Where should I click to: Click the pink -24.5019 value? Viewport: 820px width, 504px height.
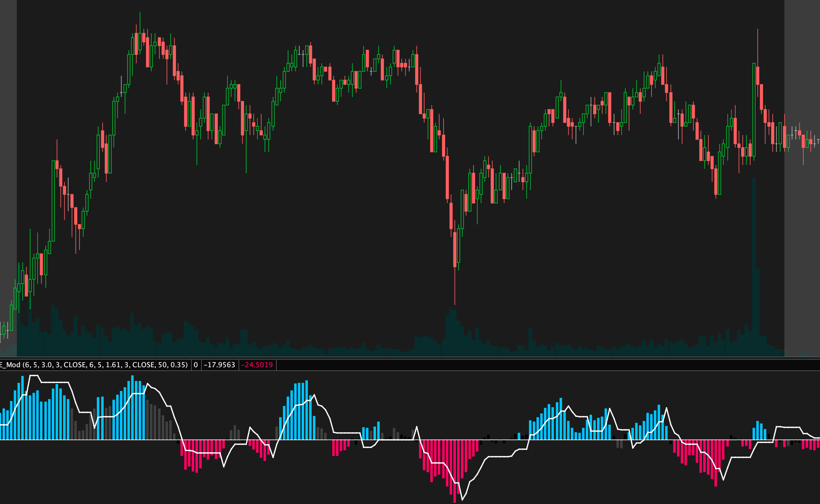pyautogui.click(x=257, y=365)
